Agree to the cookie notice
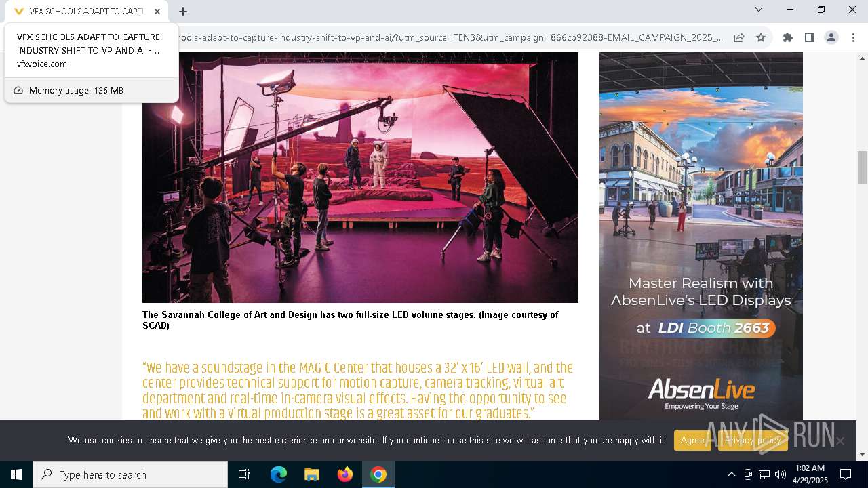Viewport: 868px width, 488px height. (692, 441)
